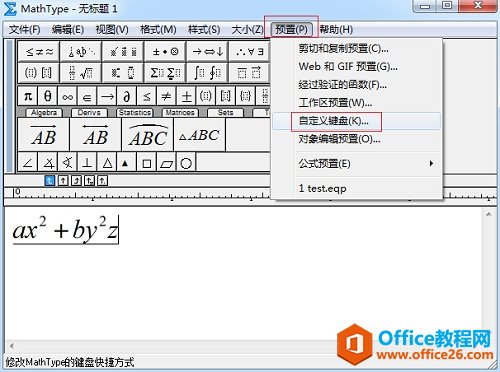Open the 格式(M) menu
This screenshot has height=372, width=500.
pos(158,30)
